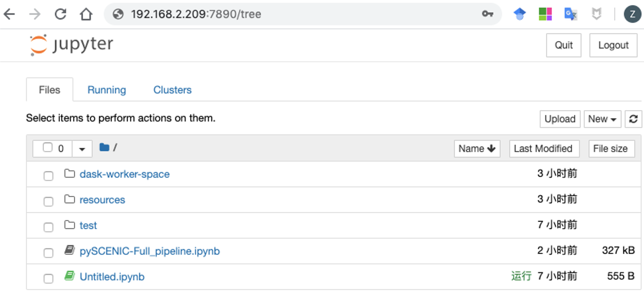
Task: Click the Jupyter logo icon
Action: point(38,45)
